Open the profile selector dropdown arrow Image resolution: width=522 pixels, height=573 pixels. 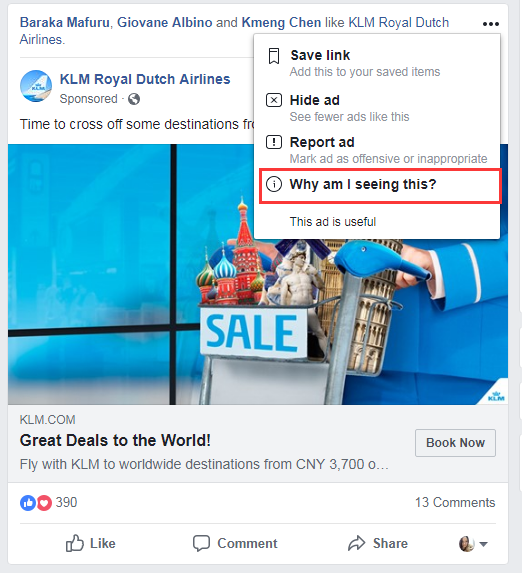[483, 544]
